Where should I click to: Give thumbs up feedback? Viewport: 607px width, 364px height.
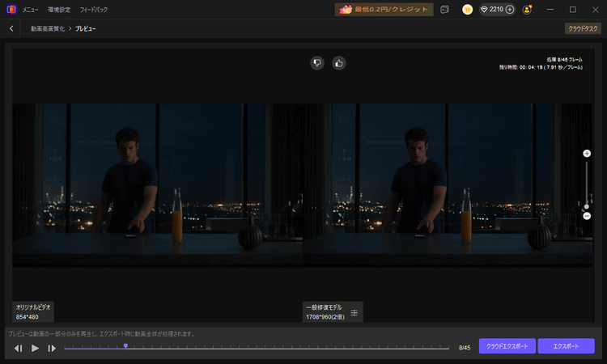point(339,63)
